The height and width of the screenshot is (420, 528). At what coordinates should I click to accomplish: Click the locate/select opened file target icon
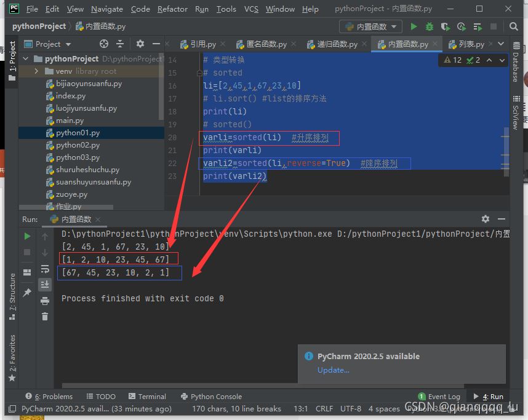[x=104, y=44]
